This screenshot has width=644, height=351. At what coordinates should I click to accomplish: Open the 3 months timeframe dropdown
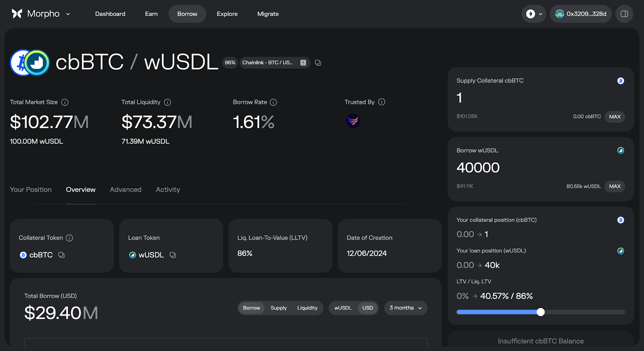tap(406, 308)
